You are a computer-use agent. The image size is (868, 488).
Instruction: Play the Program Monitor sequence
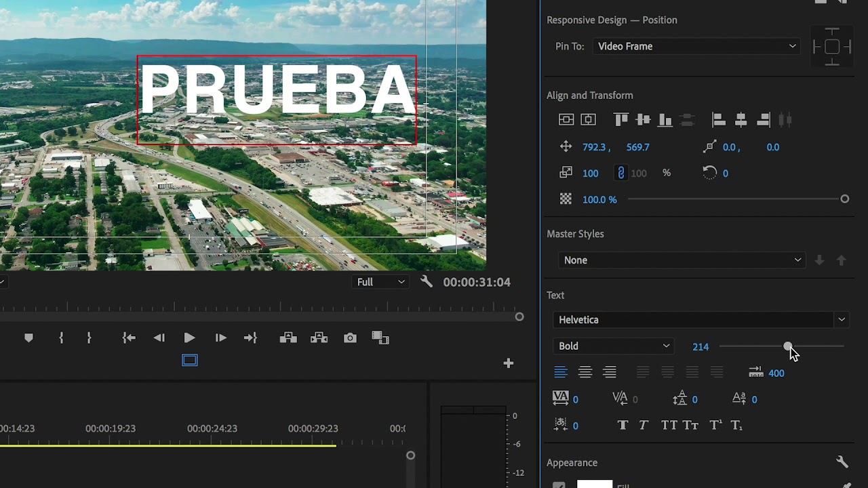click(189, 338)
